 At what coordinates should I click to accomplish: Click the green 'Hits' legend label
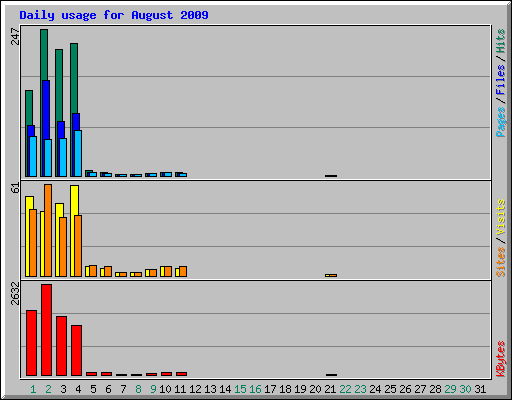point(501,41)
